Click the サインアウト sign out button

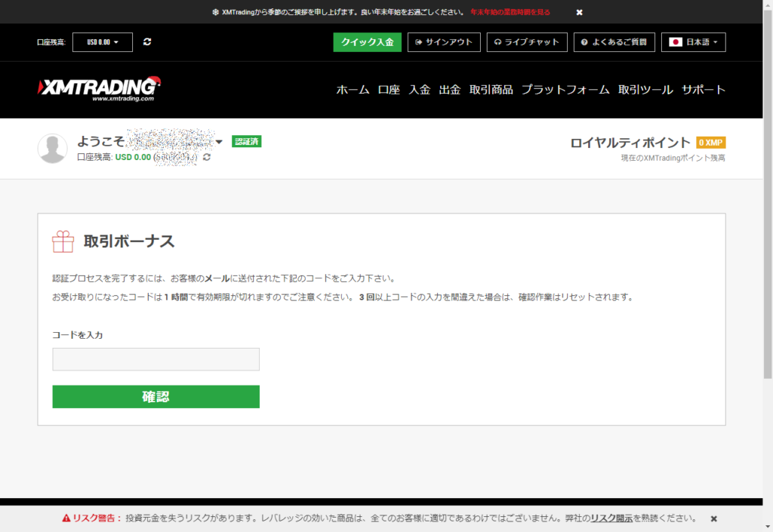444,42
